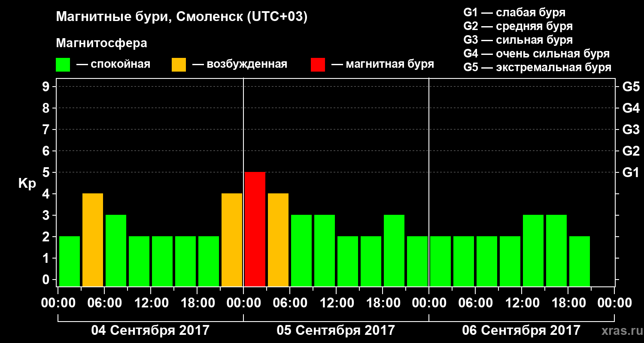Click the '— возбужденная' legend label

coord(240,65)
